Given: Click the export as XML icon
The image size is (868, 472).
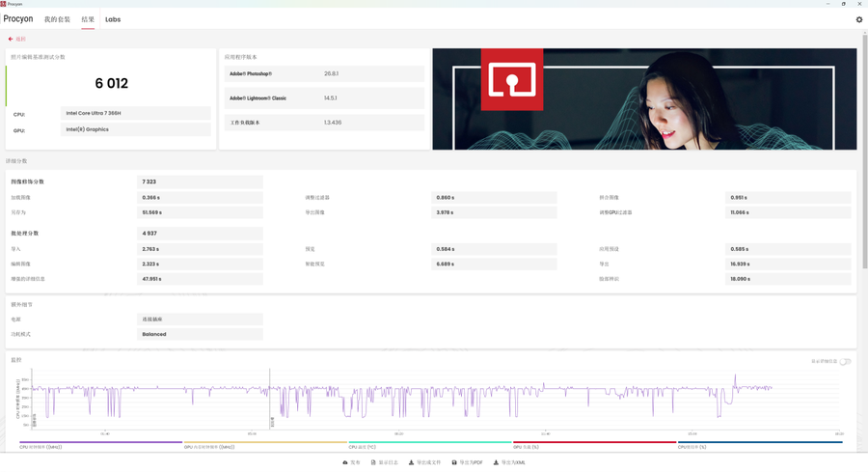Looking at the screenshot, I should point(496,462).
